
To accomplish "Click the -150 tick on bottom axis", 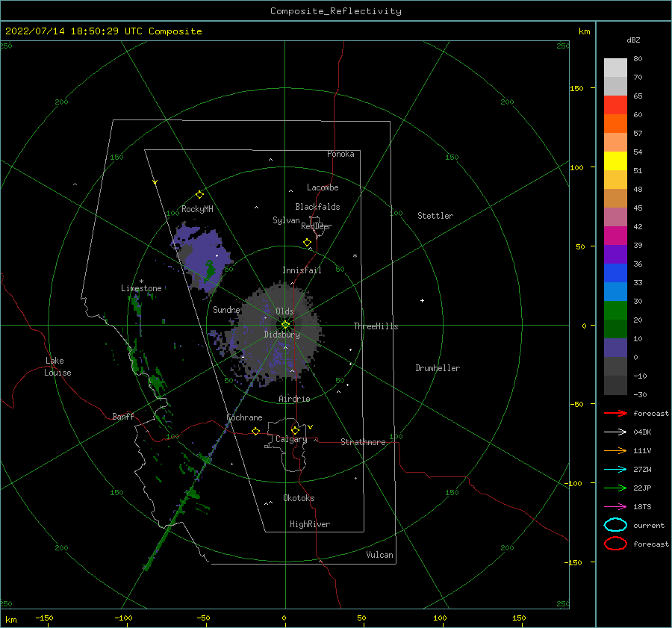I will tap(44, 618).
